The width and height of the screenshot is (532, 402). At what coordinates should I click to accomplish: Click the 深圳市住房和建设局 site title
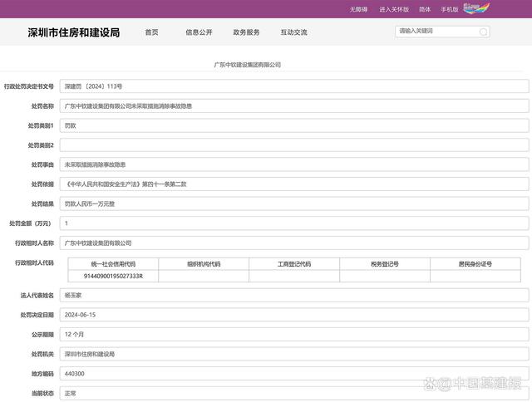[x=74, y=32]
